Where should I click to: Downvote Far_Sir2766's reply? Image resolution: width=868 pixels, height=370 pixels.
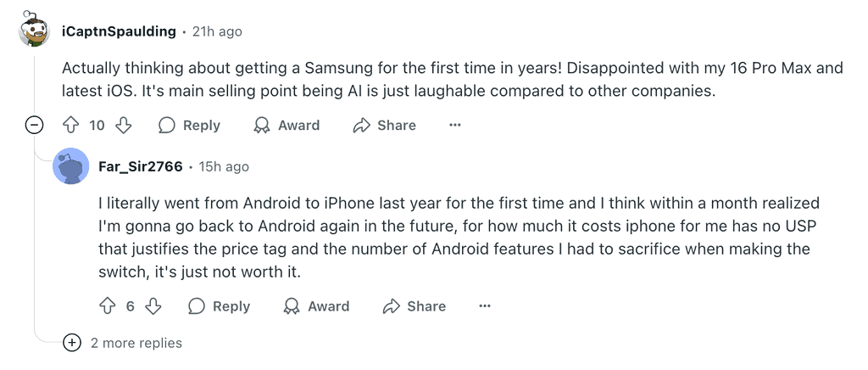153,306
